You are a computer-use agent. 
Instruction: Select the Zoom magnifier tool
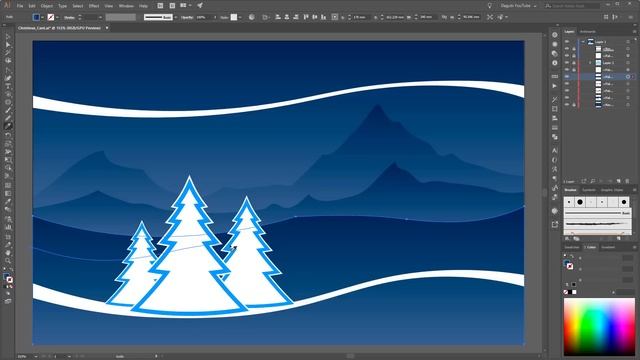(8, 261)
